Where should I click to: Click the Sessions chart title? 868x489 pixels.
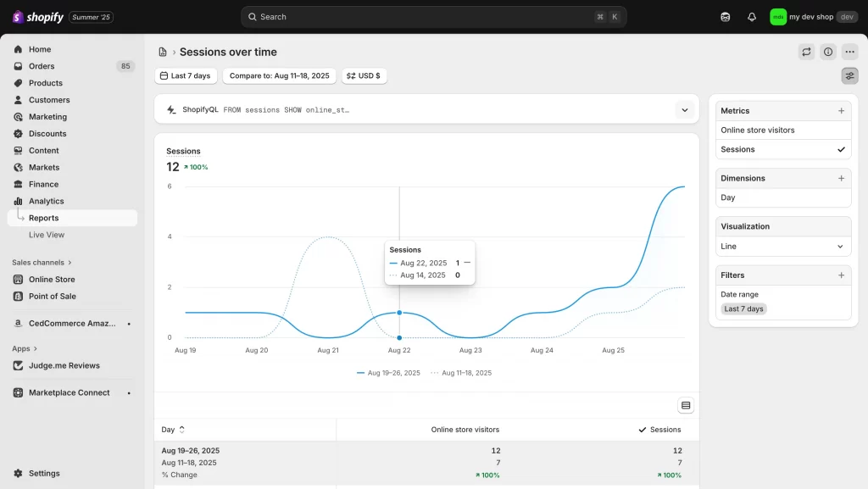pos(183,151)
